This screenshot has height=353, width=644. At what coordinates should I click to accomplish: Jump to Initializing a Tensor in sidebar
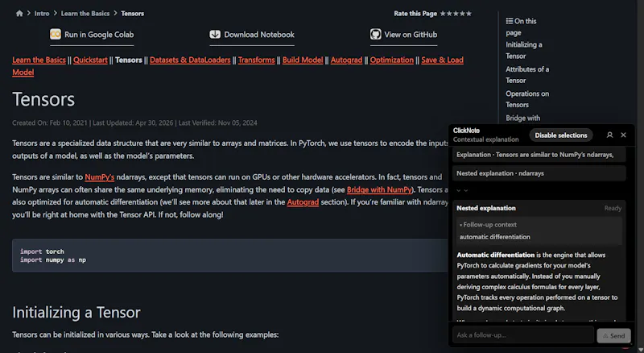pos(524,50)
